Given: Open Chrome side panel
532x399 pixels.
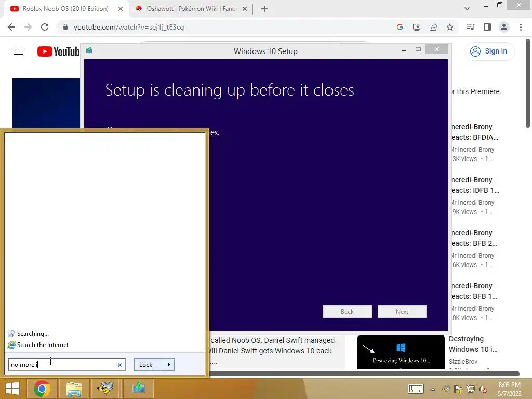Looking at the screenshot, I should tap(487, 27).
